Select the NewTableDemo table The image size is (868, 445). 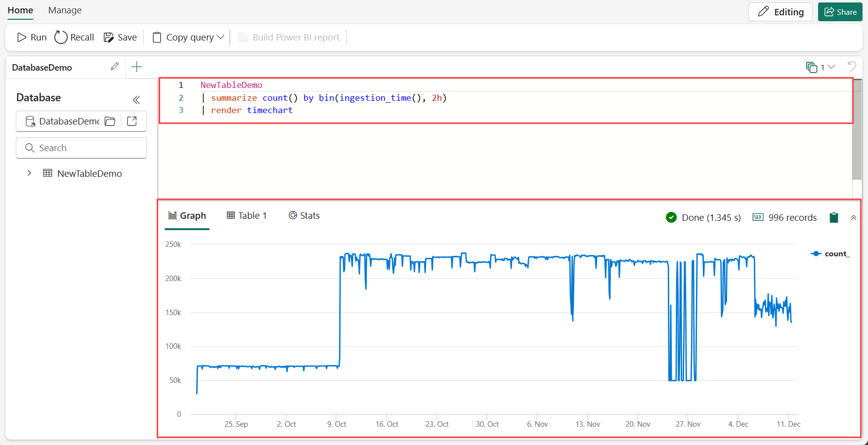[x=89, y=174]
